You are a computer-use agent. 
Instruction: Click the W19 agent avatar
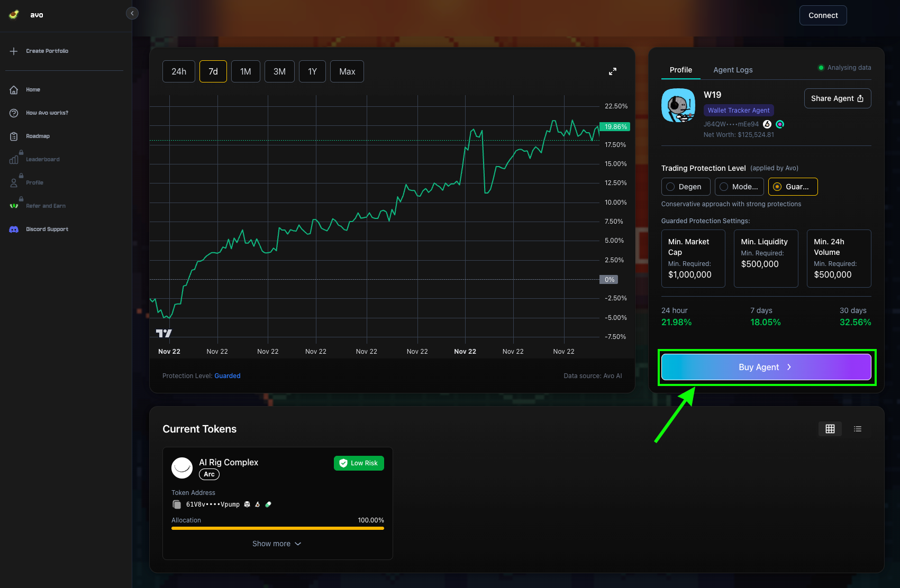(x=678, y=105)
